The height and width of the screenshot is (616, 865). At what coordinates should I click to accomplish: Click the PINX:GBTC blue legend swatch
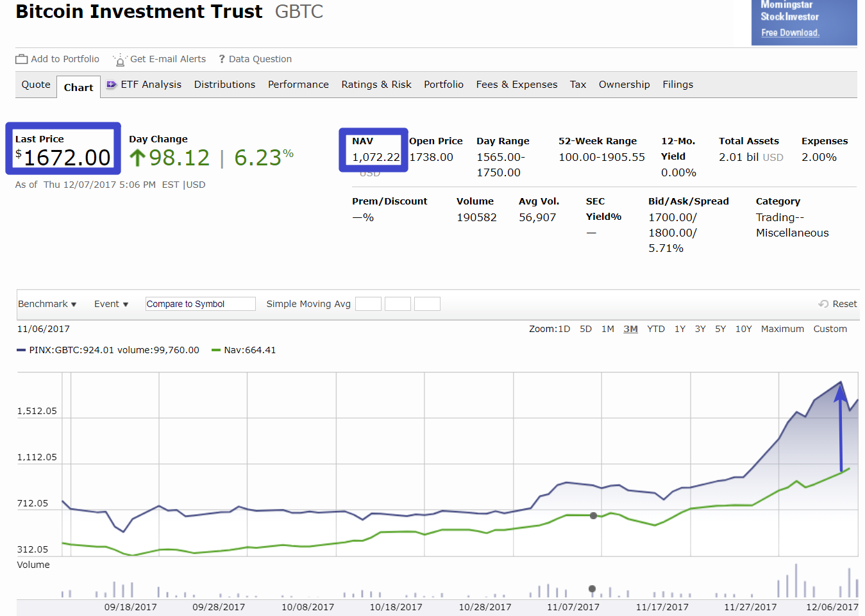(x=21, y=350)
